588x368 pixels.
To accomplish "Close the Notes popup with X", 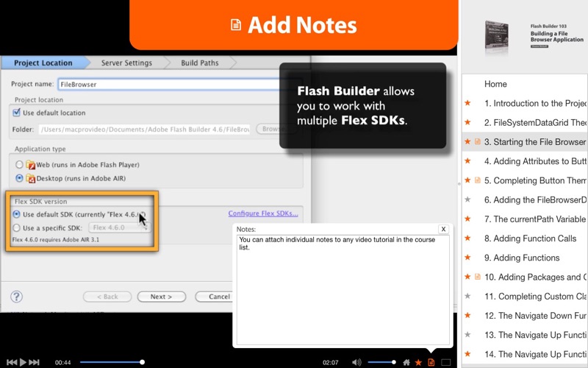I will [x=443, y=229].
